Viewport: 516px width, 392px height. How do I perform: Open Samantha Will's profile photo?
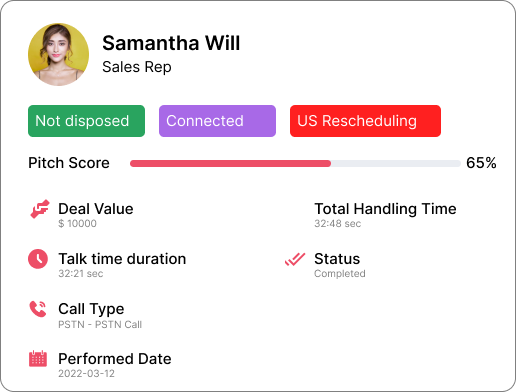coord(59,54)
